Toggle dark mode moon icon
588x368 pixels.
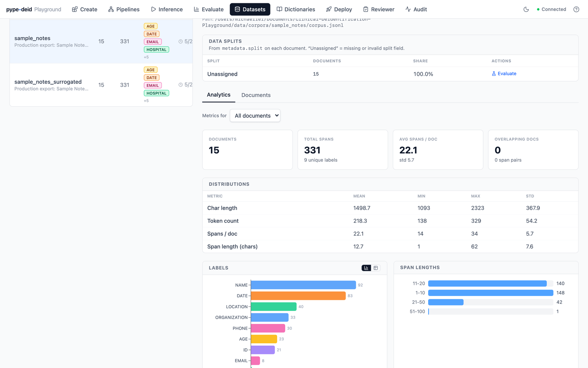tap(526, 9)
